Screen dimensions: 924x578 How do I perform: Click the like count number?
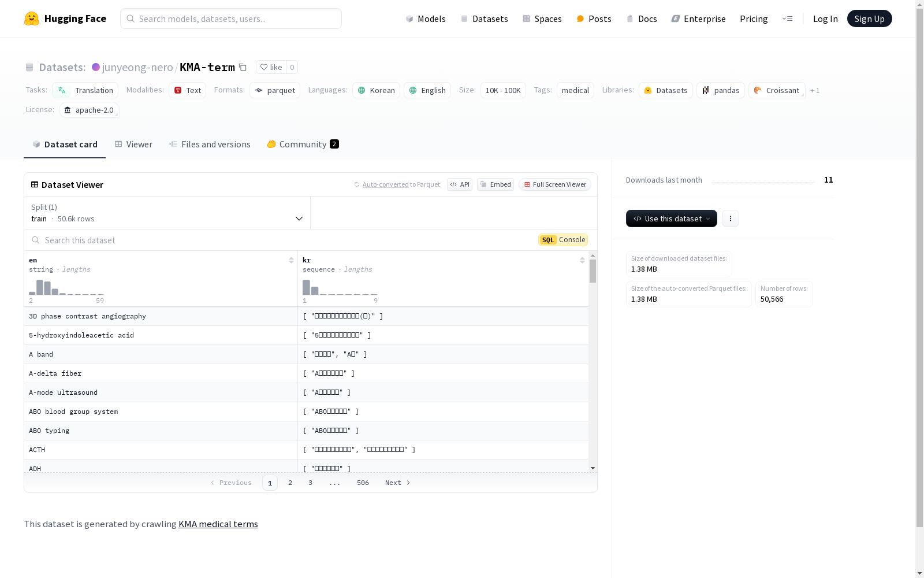point(292,67)
